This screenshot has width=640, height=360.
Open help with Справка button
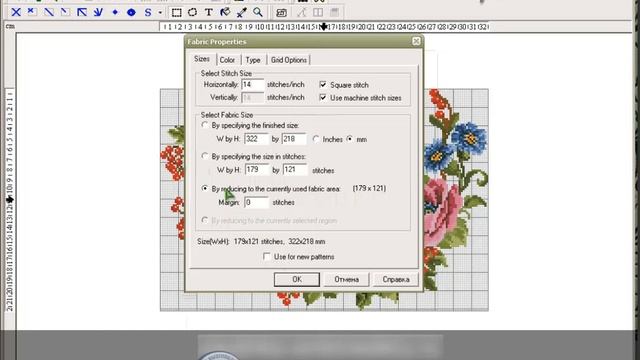pos(396,280)
